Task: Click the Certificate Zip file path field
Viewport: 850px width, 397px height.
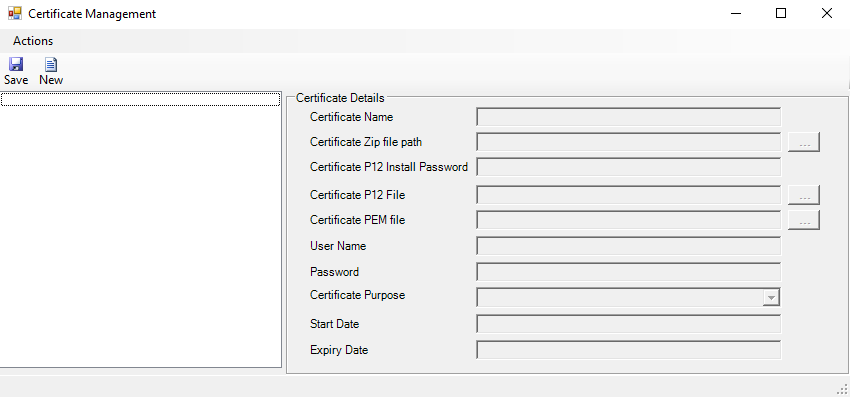Action: [628, 142]
